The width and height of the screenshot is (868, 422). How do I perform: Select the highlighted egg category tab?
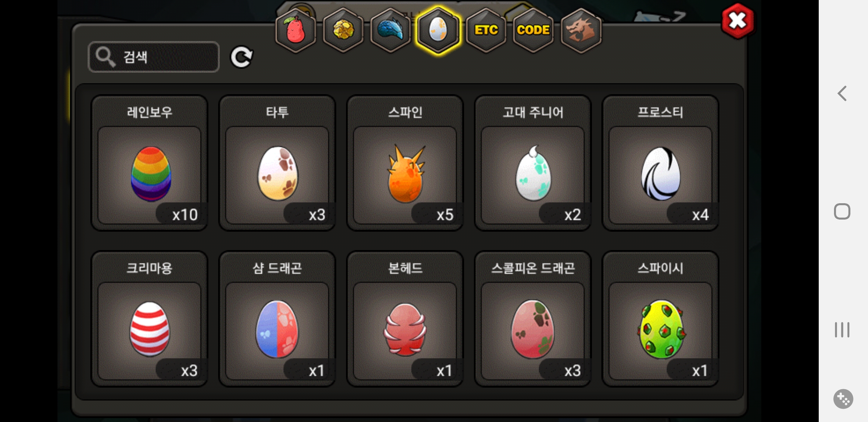pyautogui.click(x=438, y=30)
